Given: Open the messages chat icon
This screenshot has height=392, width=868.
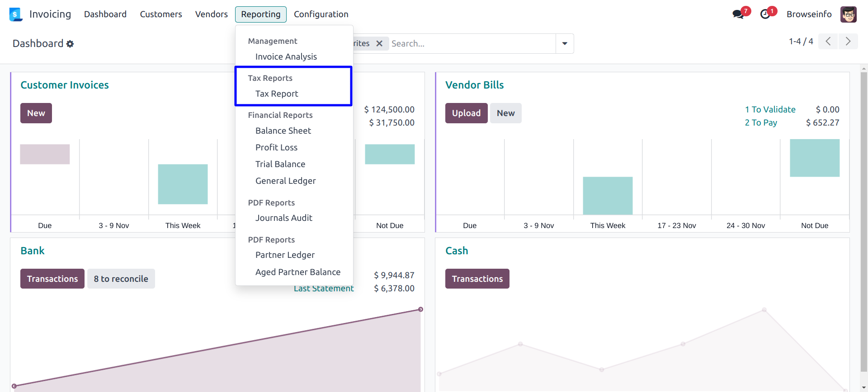Looking at the screenshot, I should [738, 14].
